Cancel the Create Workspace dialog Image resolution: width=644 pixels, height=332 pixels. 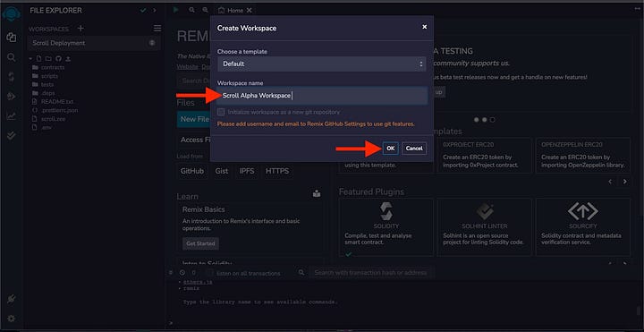(x=414, y=149)
